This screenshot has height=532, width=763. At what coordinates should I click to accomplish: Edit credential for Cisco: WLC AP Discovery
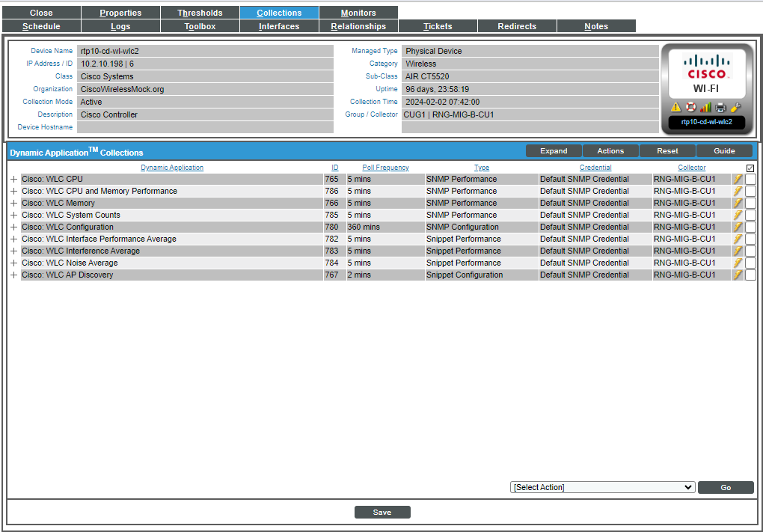pos(738,275)
